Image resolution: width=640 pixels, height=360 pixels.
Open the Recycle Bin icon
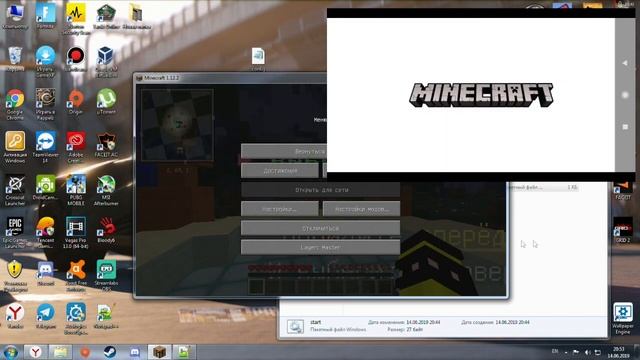(15, 58)
